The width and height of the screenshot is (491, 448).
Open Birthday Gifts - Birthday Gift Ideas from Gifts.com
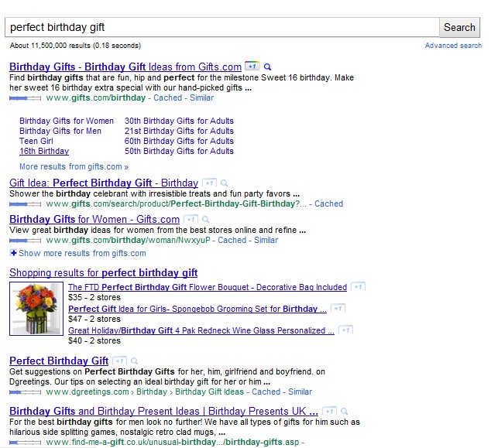(x=125, y=67)
